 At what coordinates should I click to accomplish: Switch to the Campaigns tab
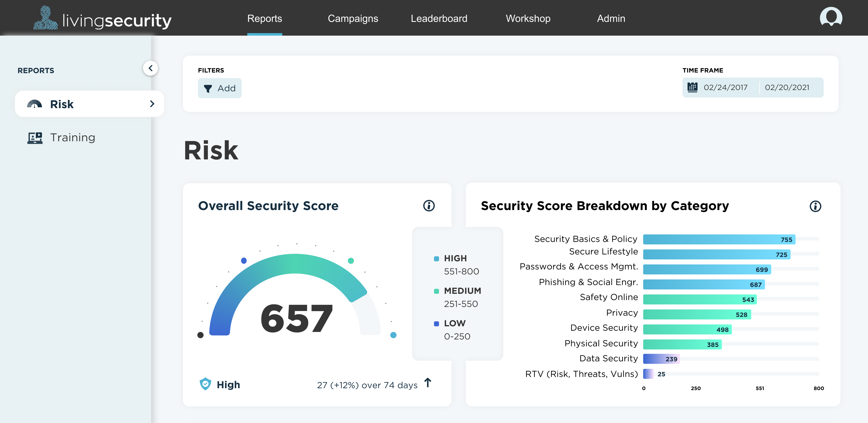pyautogui.click(x=353, y=19)
